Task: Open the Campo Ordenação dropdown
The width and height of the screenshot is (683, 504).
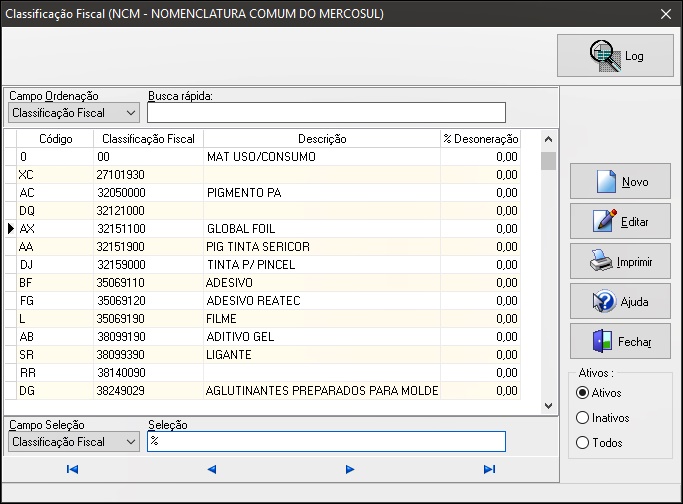Action: coord(74,113)
